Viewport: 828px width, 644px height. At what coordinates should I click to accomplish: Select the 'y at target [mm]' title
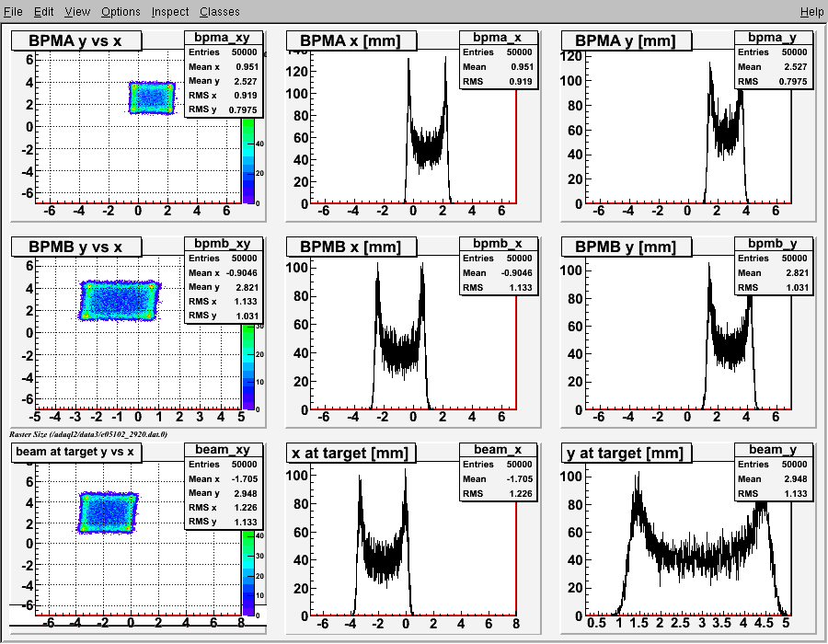(627, 453)
